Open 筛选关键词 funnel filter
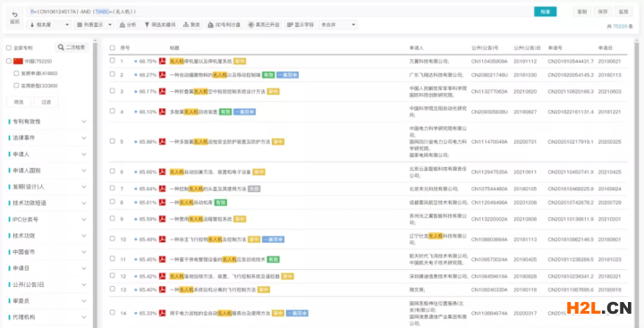 (x=160, y=25)
